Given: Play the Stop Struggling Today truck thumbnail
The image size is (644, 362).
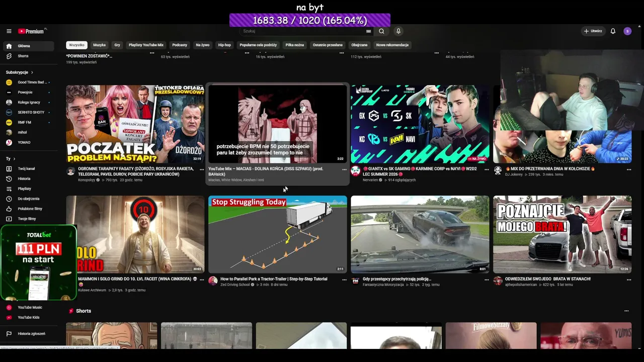Looking at the screenshot, I should tap(278, 234).
